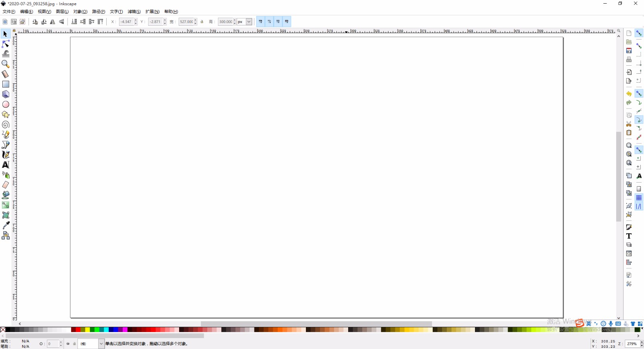Toggle scale rounded corners in rectangles

pos(269,22)
